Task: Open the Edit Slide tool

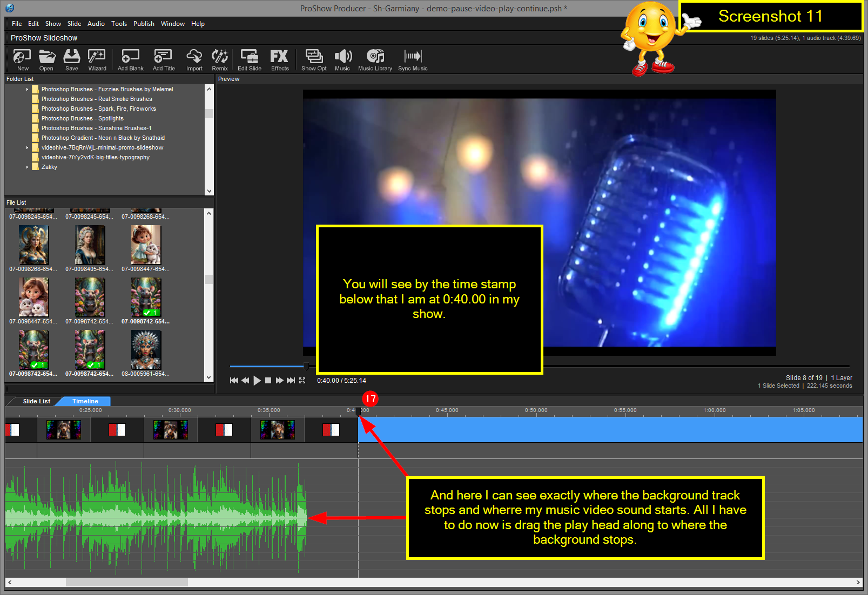Action: click(250, 60)
